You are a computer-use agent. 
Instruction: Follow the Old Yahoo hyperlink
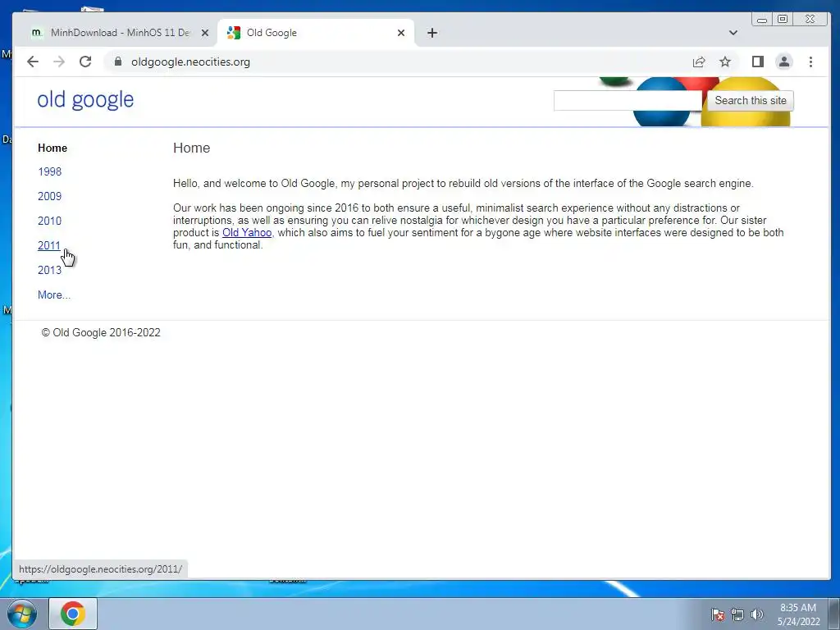pos(247,232)
